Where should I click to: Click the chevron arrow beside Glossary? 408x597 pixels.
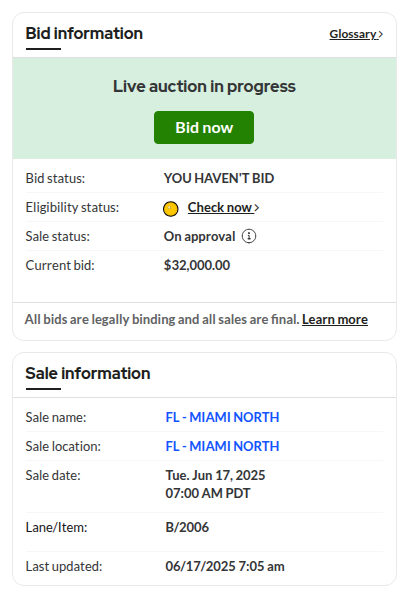pyautogui.click(x=381, y=35)
